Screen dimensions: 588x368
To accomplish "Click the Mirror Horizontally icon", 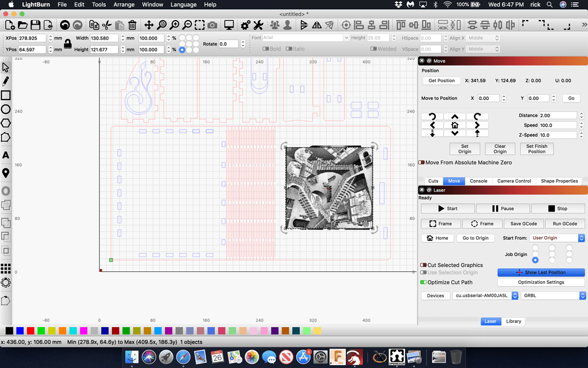I will 317,25.
